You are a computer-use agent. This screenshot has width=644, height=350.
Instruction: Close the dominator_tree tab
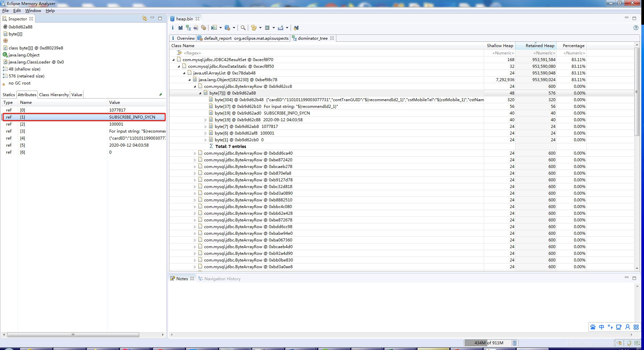(x=332, y=38)
